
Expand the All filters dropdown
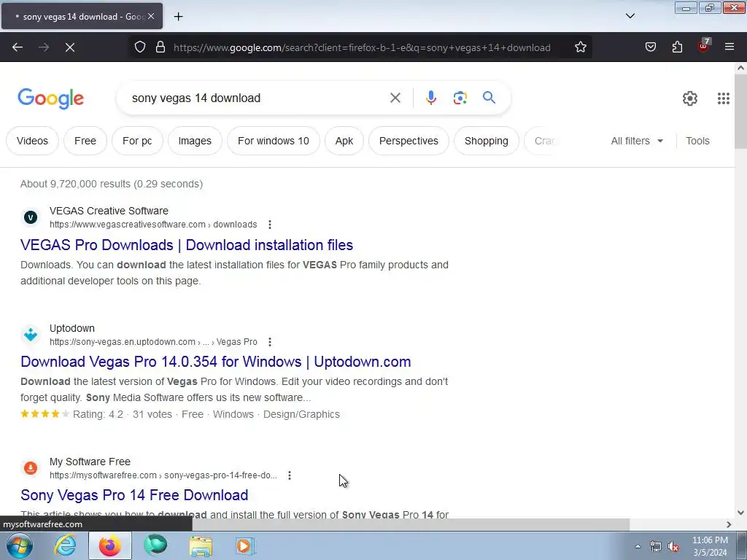pos(637,141)
